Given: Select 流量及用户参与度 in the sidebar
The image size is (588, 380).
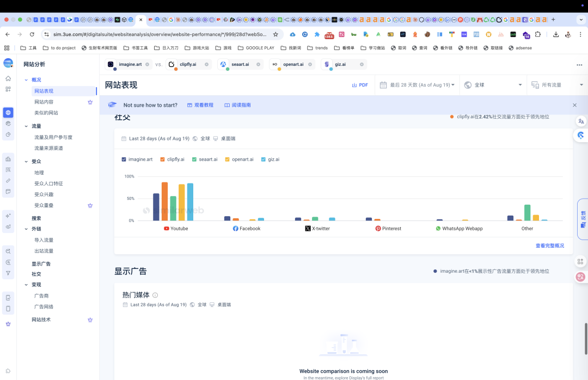Looking at the screenshot, I should click(x=53, y=137).
